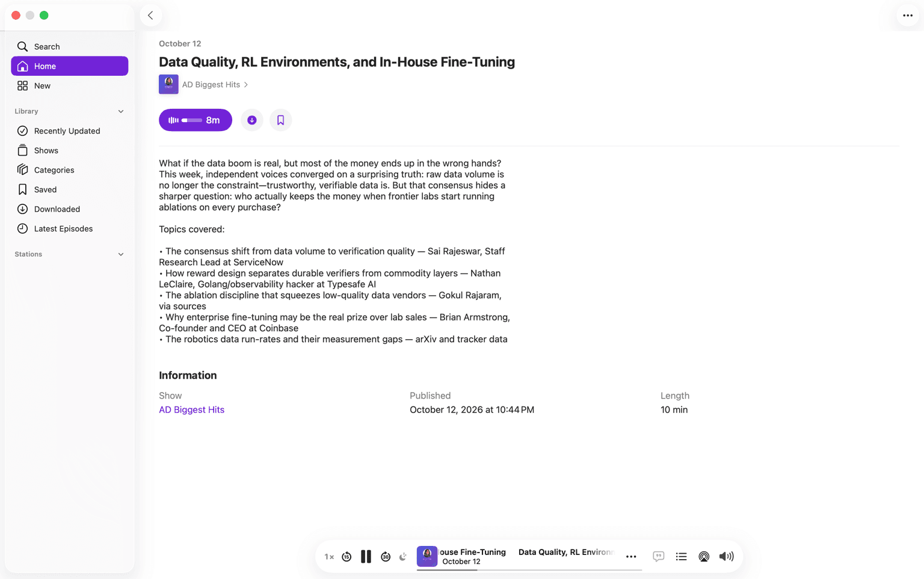Open Latest Episodes

[70, 228]
